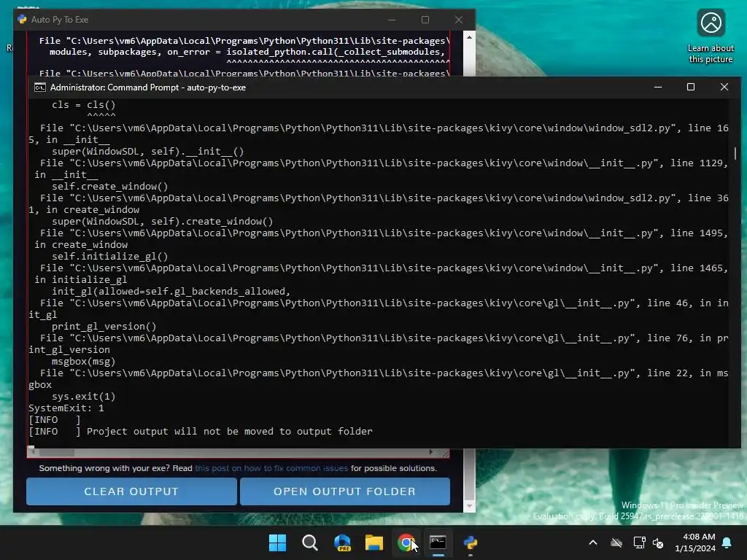Viewport: 747px width, 560px height.
Task: Open Google Chrome from taskbar
Action: point(406,542)
